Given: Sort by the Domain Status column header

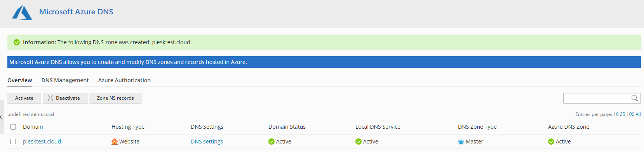Looking at the screenshot, I should [287, 127].
